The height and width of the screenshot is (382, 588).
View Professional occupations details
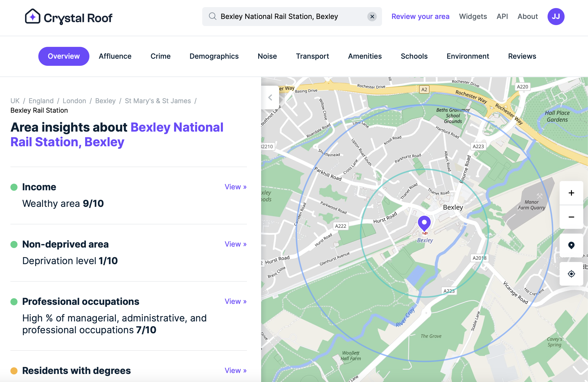pyautogui.click(x=235, y=301)
